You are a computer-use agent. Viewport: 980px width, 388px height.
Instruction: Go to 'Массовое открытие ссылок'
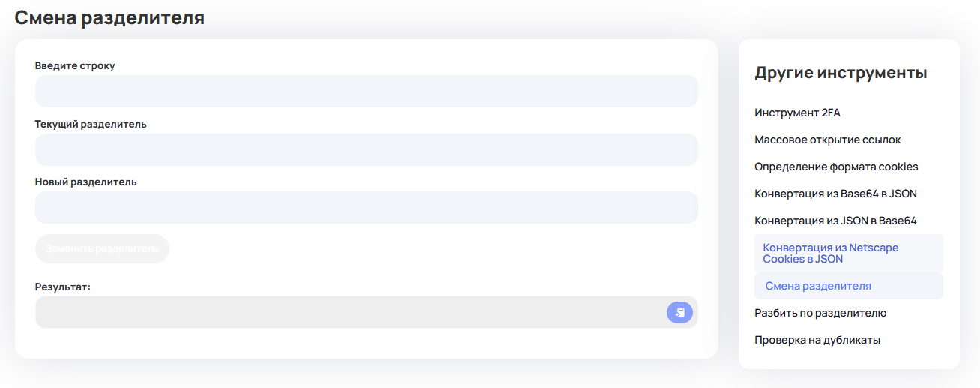[828, 140]
